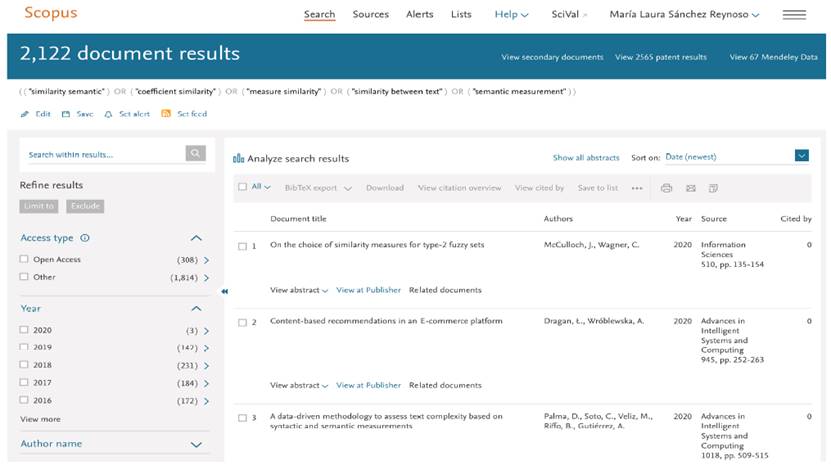The image size is (831, 470).
Task: Select the checkbox for document 1
Action: tap(242, 246)
